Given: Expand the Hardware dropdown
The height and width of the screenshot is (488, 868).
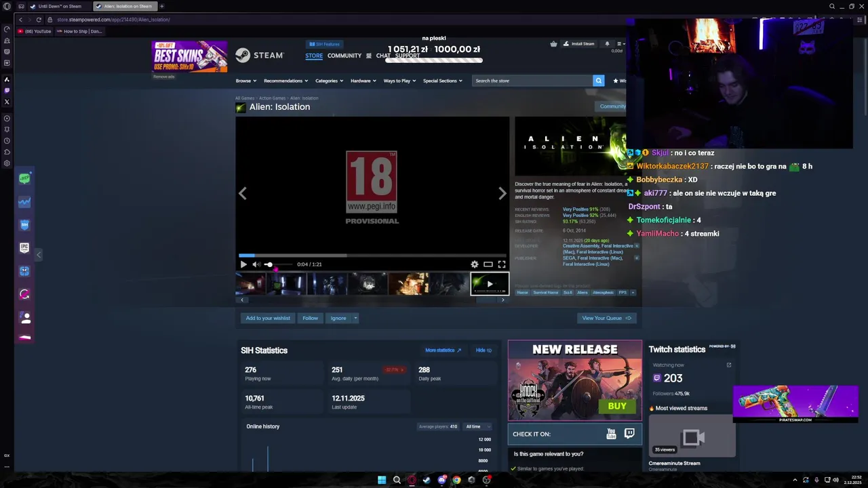Looking at the screenshot, I should point(363,81).
